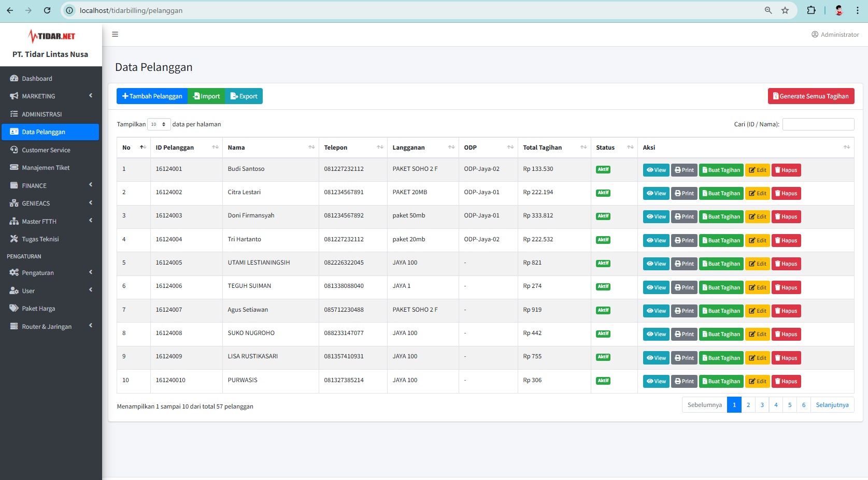Image resolution: width=868 pixels, height=480 pixels.
Task: Go to Dashboard in sidebar
Action: [51, 79]
